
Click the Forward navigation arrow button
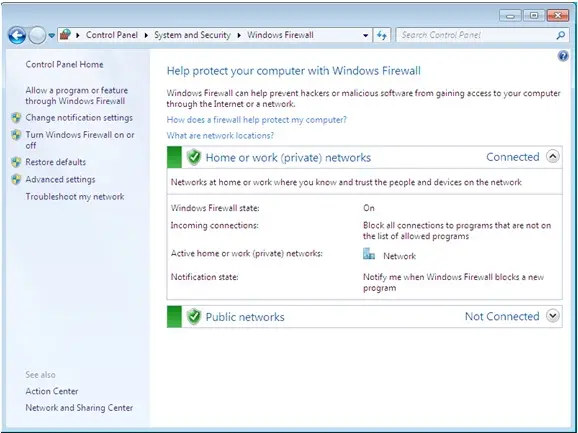tap(37, 35)
